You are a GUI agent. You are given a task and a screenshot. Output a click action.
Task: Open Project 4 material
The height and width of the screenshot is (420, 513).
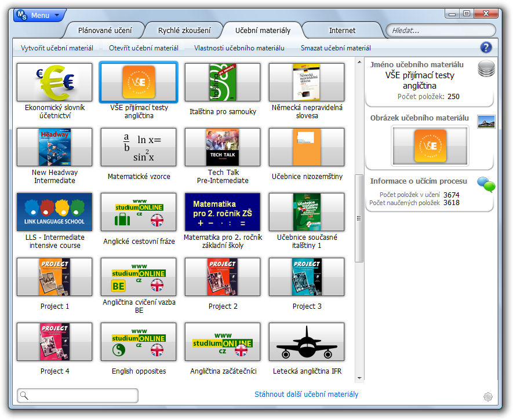[54, 342]
